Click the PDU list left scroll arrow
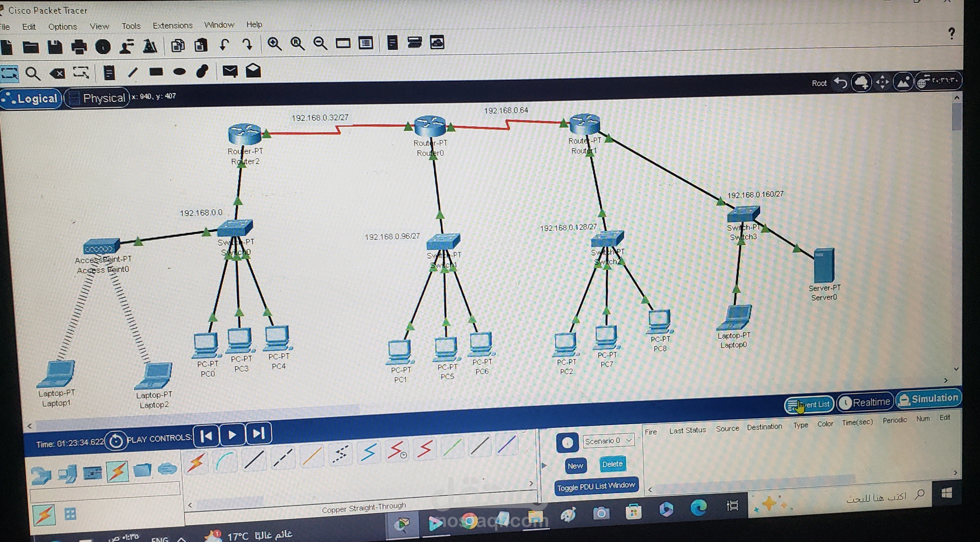This screenshot has height=542, width=980. coord(650,490)
